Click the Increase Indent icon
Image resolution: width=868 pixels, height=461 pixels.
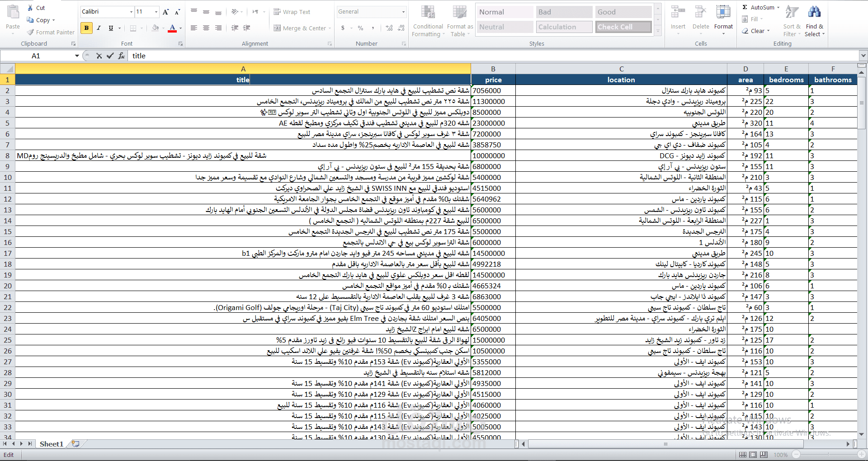click(247, 28)
